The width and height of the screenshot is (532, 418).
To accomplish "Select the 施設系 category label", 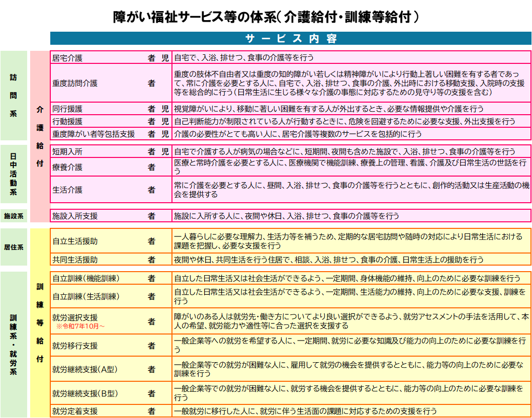I will pos(14,216).
